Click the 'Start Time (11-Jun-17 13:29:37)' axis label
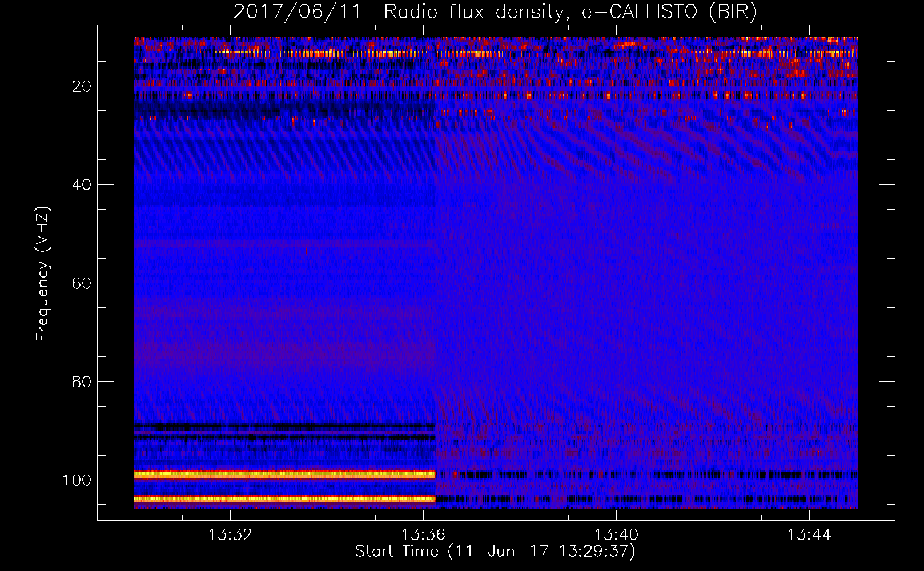Screen dimensions: 924x571 pos(495,552)
